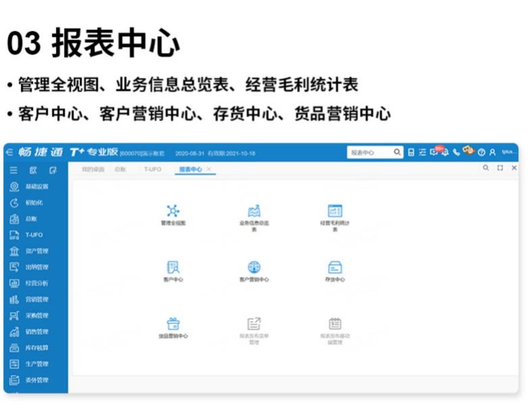Toggle the hamburger menu in sidebar
532x418 pixels.
(x=14, y=170)
